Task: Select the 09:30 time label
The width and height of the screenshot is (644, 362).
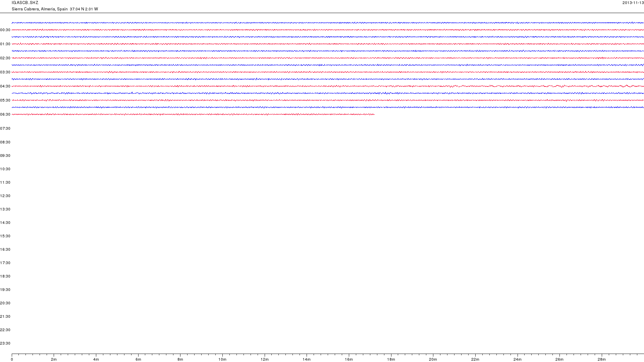Action: point(5,156)
